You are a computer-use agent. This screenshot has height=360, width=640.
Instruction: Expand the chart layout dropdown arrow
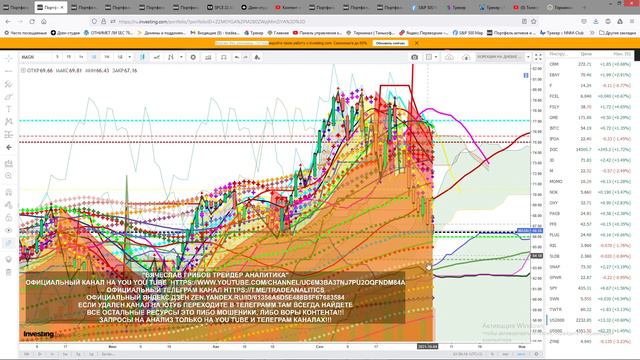[436, 57]
